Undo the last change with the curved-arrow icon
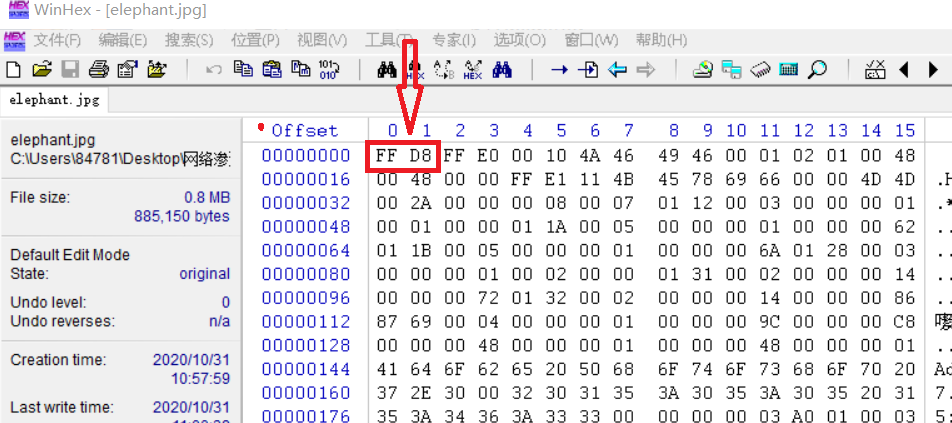Screen dimensions: 952x423 click(214, 69)
